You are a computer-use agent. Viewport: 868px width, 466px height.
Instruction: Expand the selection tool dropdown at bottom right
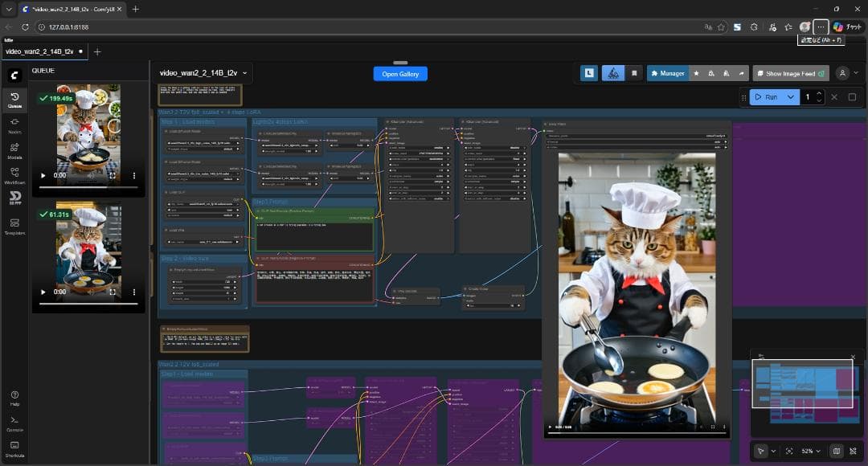(x=774, y=451)
